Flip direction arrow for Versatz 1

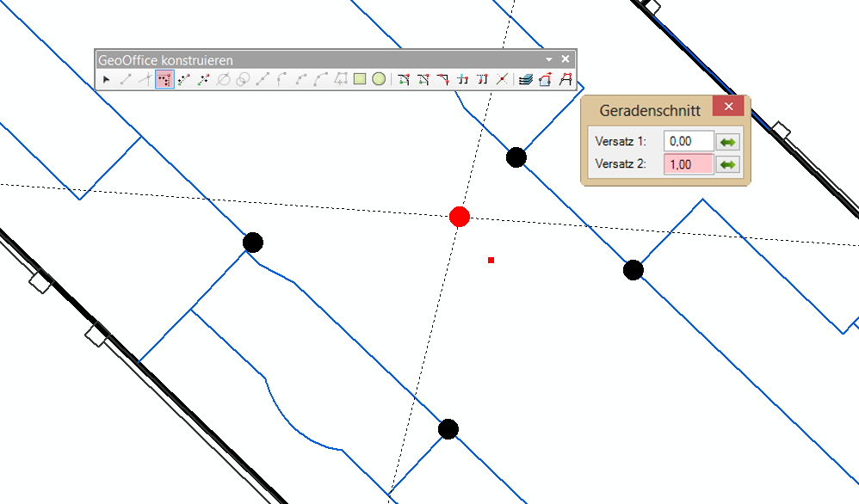[x=727, y=142]
